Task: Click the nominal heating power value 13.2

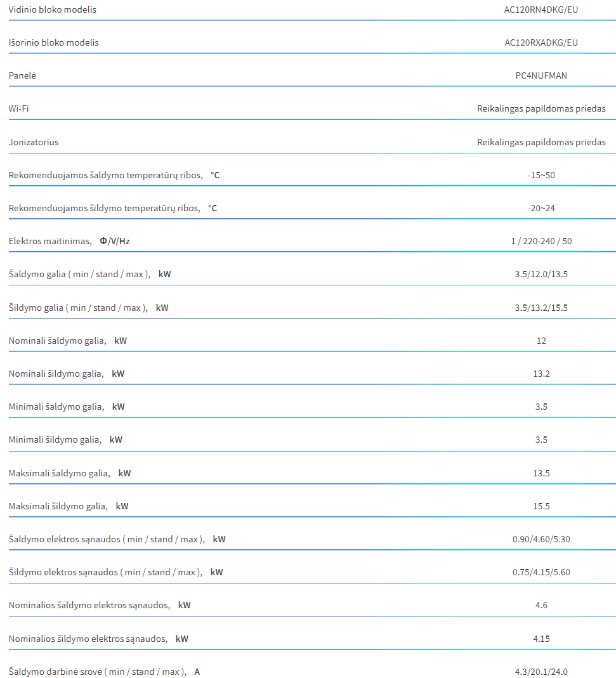Action: (541, 374)
